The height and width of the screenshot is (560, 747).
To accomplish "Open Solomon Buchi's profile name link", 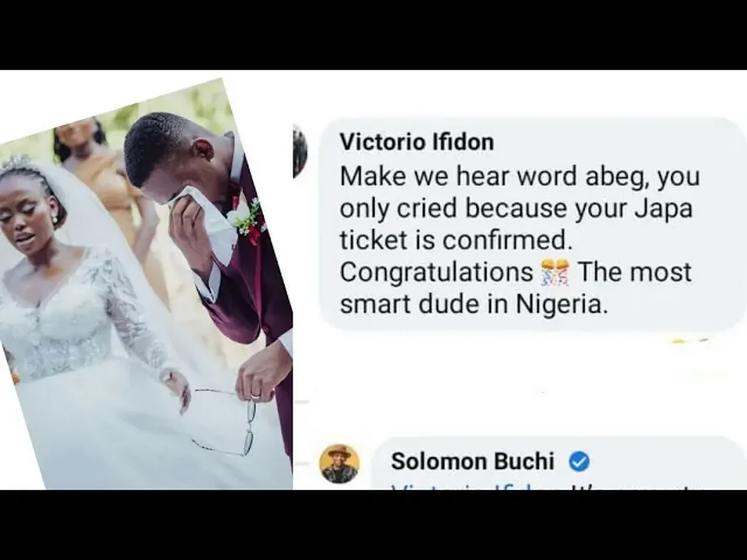I will 472,461.
